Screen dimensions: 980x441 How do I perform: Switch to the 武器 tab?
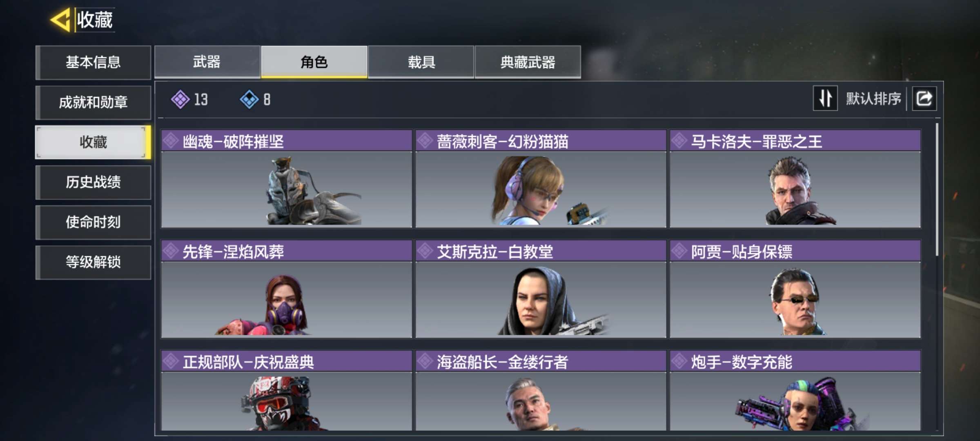(207, 62)
